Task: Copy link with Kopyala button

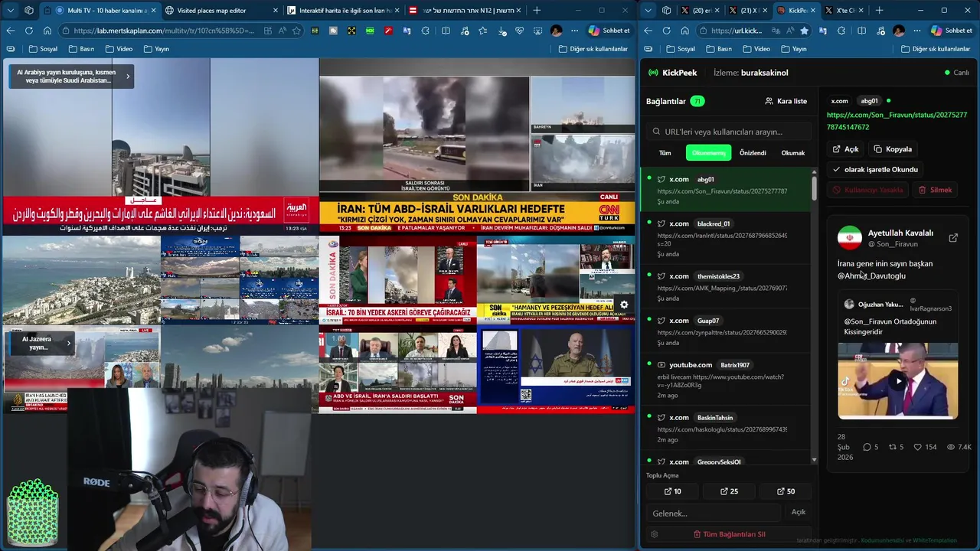Action: (x=893, y=149)
